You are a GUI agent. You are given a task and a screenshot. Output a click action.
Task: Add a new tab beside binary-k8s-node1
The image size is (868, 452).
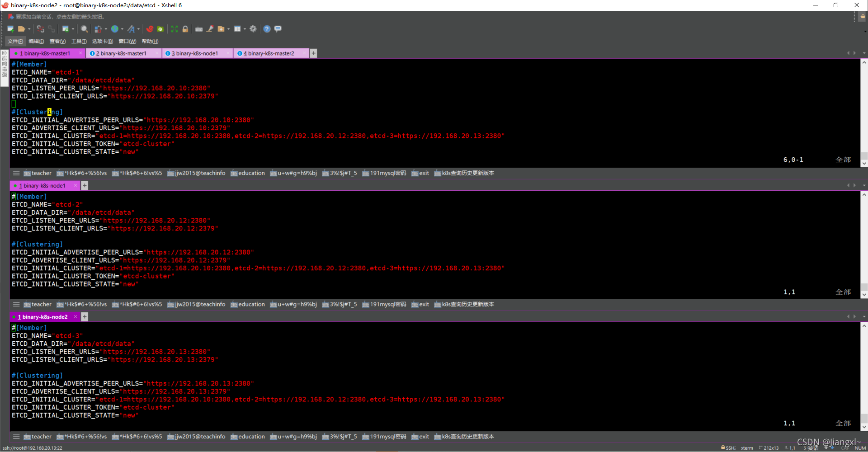click(85, 186)
